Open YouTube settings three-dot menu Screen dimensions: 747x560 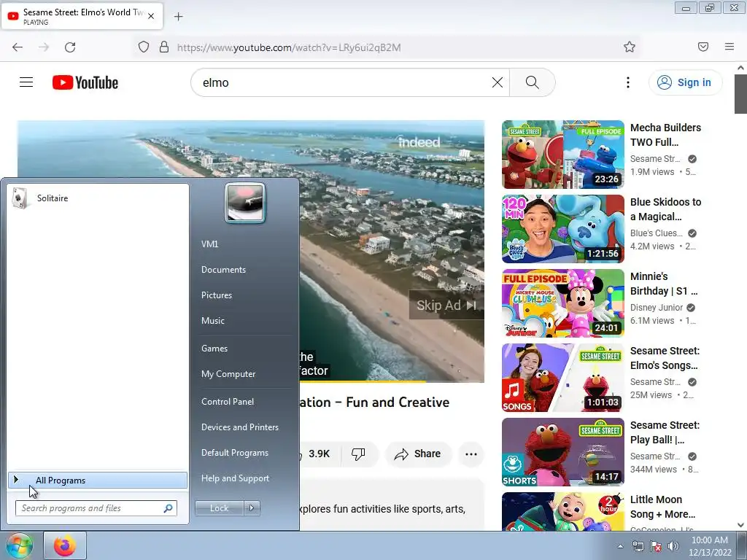tap(628, 82)
